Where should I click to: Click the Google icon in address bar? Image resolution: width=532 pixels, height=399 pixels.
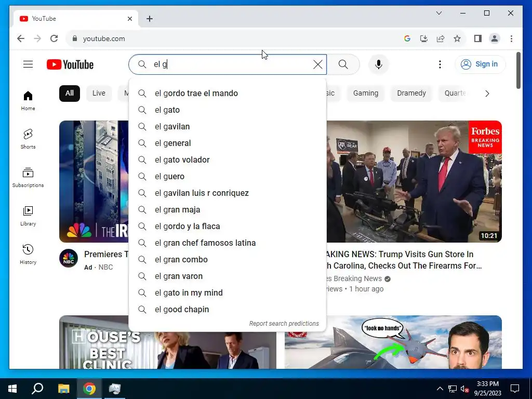click(x=407, y=38)
